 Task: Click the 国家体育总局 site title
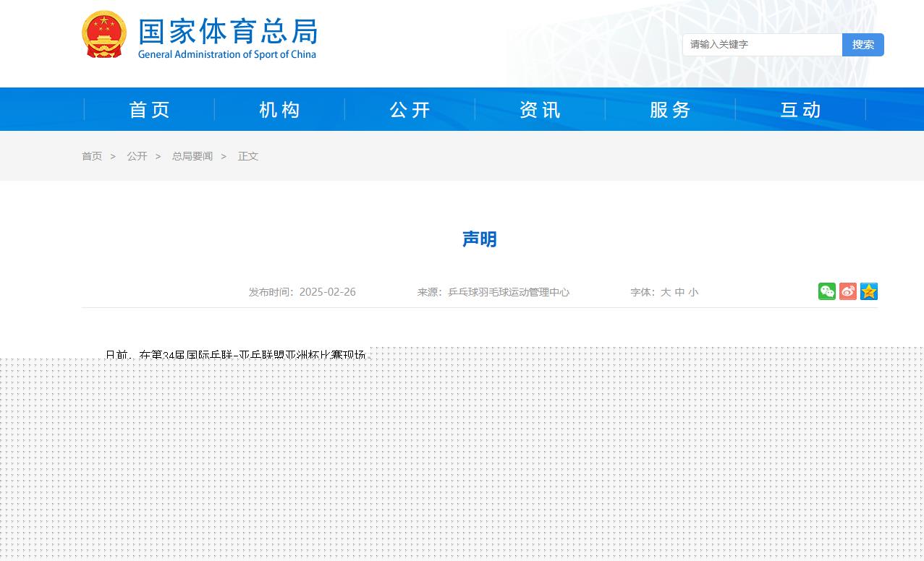click(227, 33)
